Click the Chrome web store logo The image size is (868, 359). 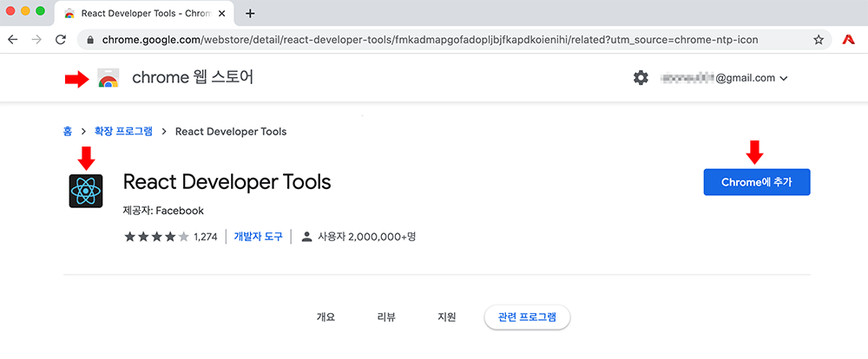(x=108, y=79)
